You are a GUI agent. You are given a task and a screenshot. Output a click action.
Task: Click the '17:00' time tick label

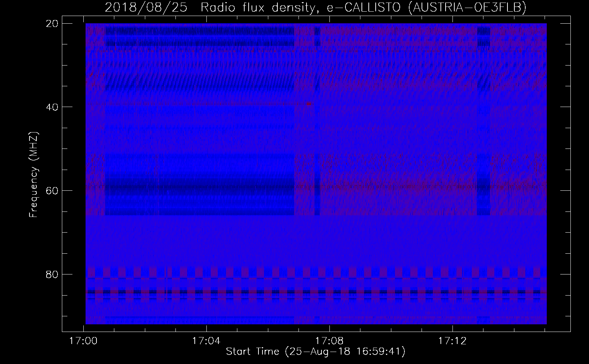[84, 341]
